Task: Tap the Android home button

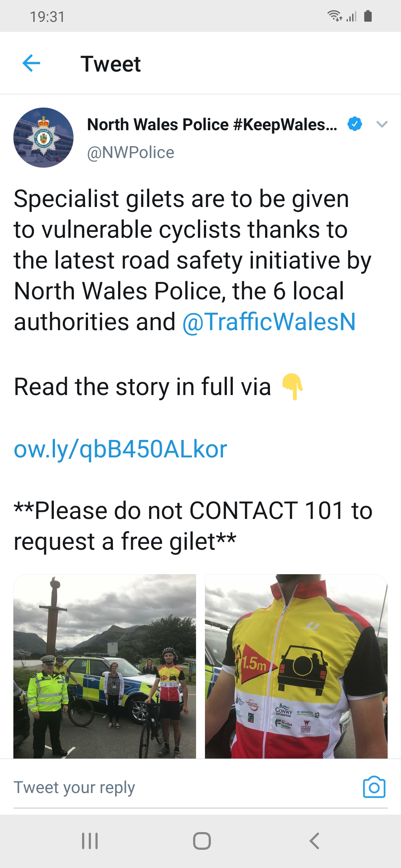Action: pos(202,841)
